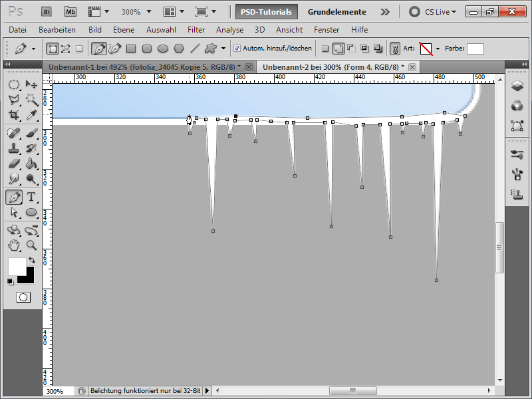Select the Paint Bucket tool

(x=31, y=164)
